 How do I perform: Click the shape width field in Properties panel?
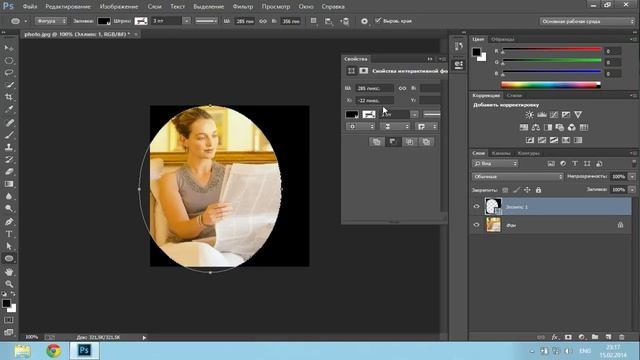pyautogui.click(x=374, y=88)
